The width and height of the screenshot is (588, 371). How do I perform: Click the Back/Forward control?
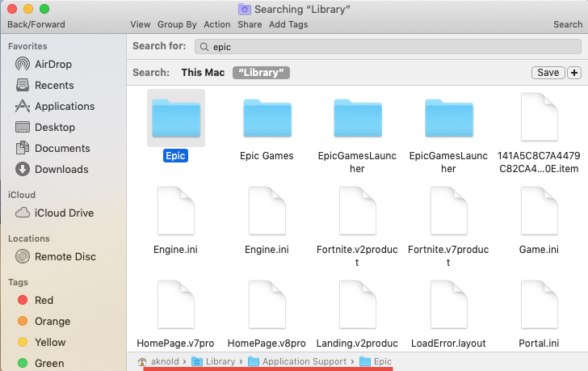(36, 24)
